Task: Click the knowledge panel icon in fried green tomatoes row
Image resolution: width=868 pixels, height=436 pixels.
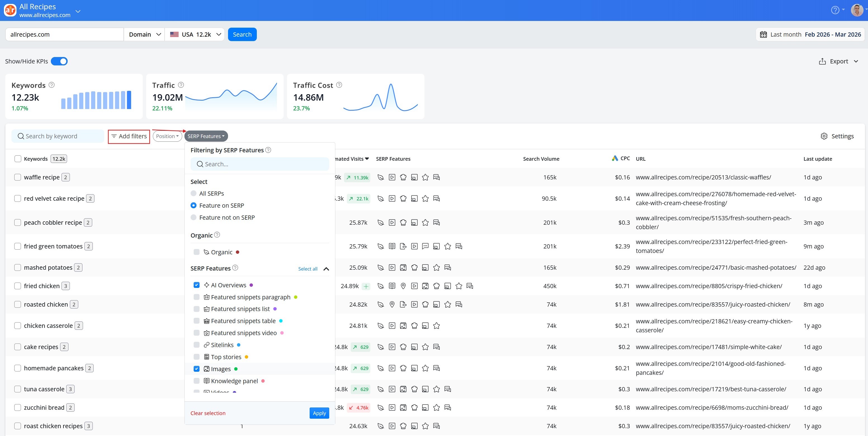Action: point(392,246)
